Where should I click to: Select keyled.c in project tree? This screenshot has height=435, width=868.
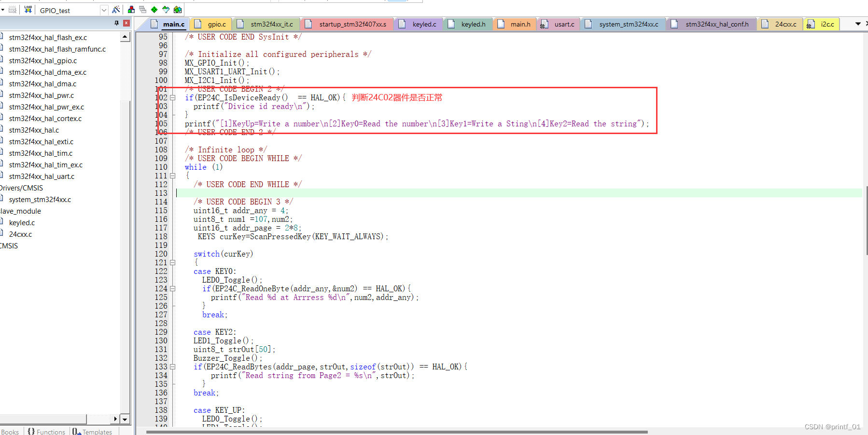coord(22,222)
